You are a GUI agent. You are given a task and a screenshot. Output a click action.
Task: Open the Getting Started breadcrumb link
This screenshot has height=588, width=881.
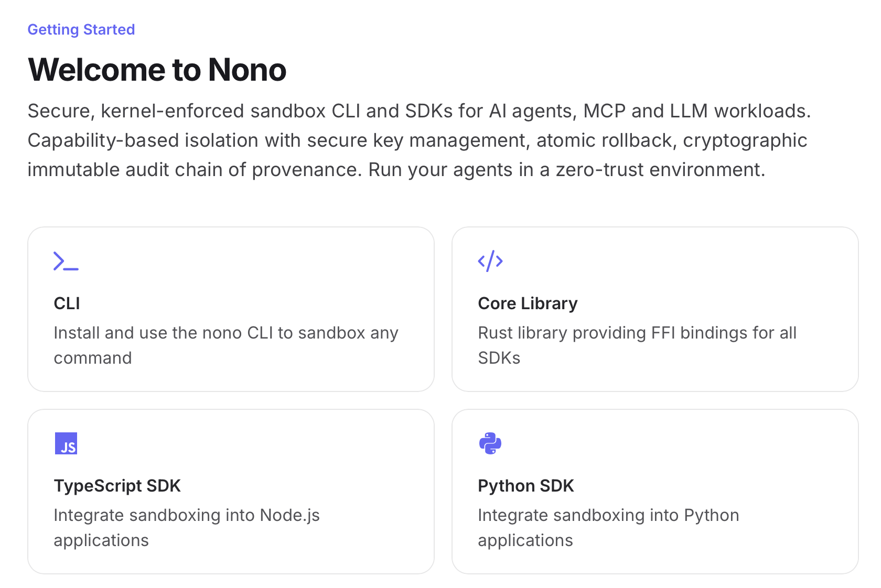(x=81, y=29)
